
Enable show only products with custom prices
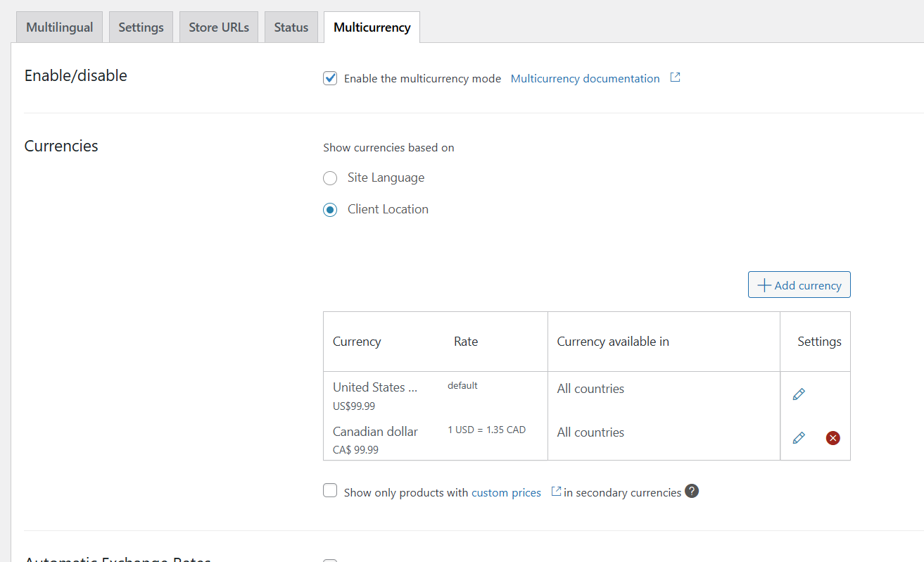pyautogui.click(x=330, y=491)
